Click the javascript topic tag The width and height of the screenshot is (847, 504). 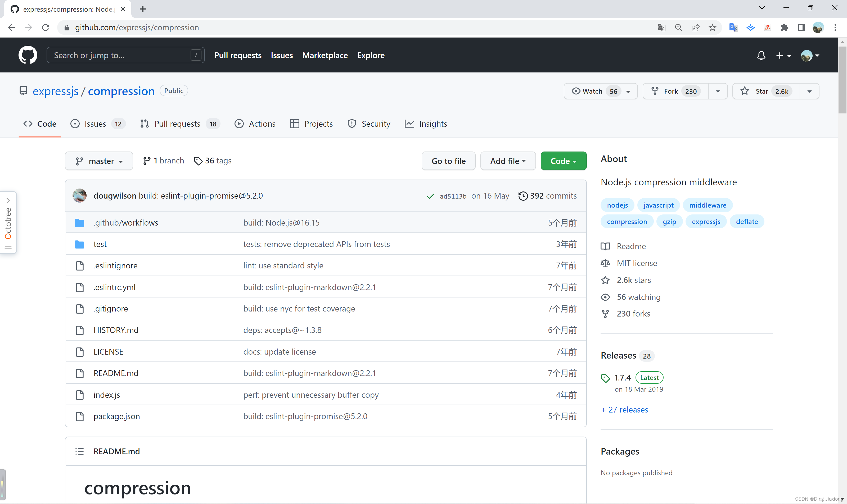658,205
